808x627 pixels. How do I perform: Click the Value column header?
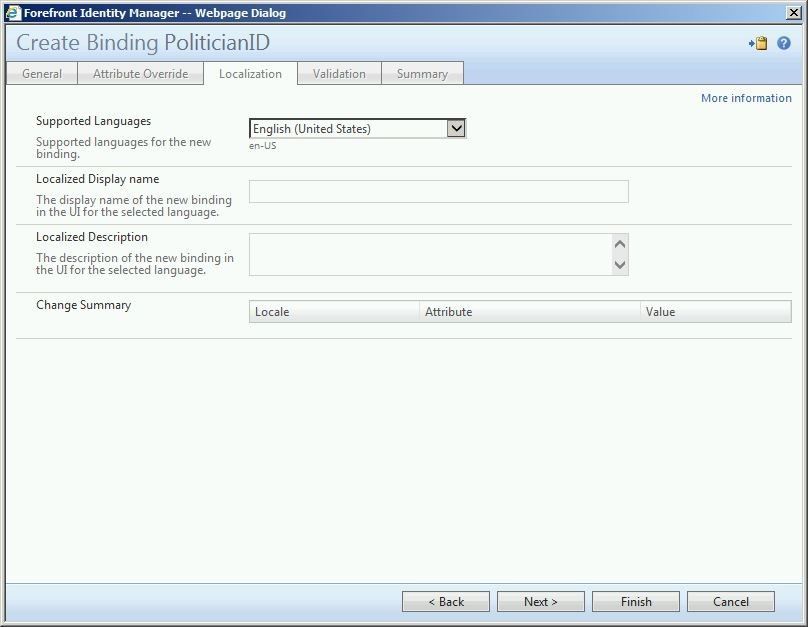coord(716,312)
